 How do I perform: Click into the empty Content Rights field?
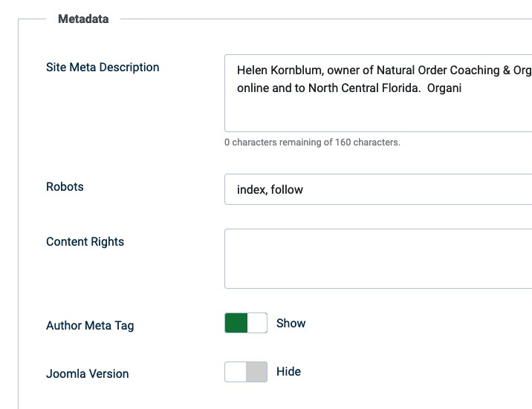point(379,258)
